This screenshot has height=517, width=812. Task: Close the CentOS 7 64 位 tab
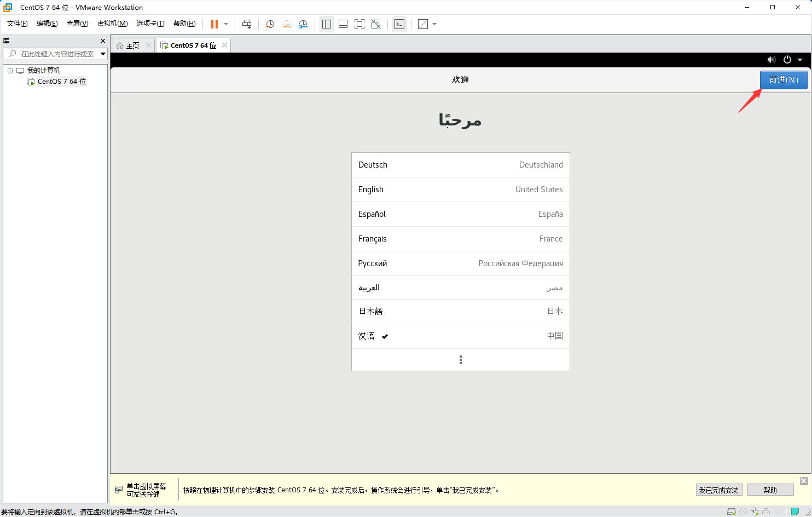pyautogui.click(x=224, y=45)
